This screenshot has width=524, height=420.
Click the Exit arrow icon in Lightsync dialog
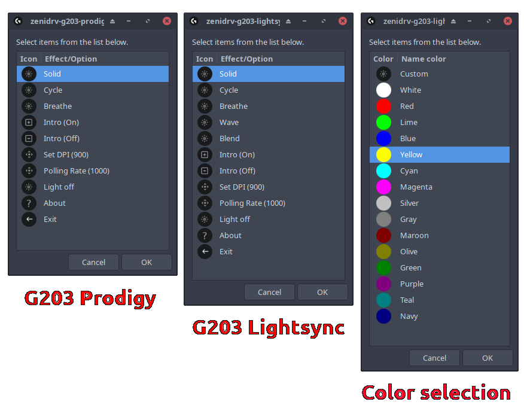click(205, 251)
